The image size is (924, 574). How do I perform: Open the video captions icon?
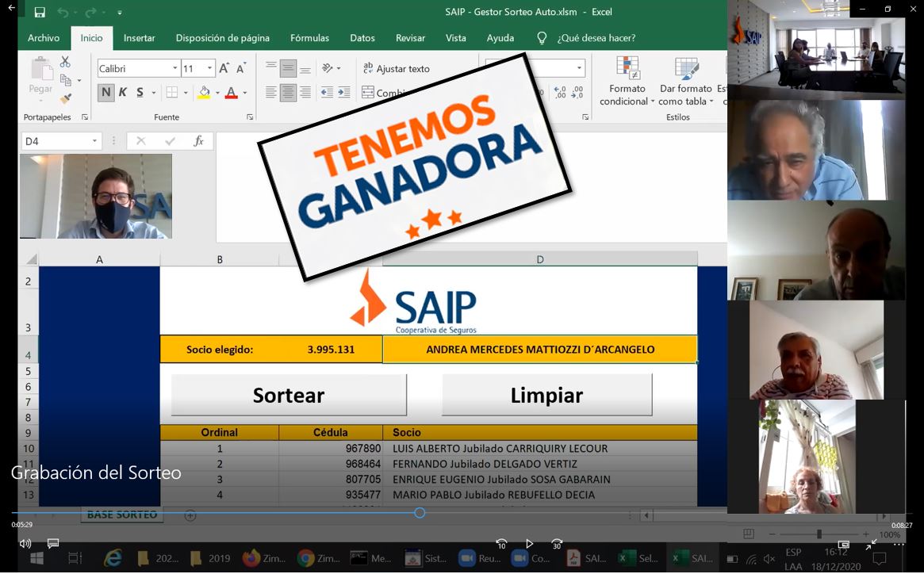pyautogui.click(x=53, y=544)
